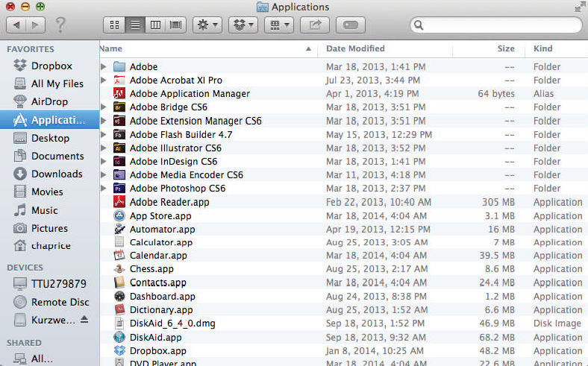The image size is (588, 366).
Task: Expand Adobe Extension Manager CS6 triangle
Action: pyautogui.click(x=104, y=121)
